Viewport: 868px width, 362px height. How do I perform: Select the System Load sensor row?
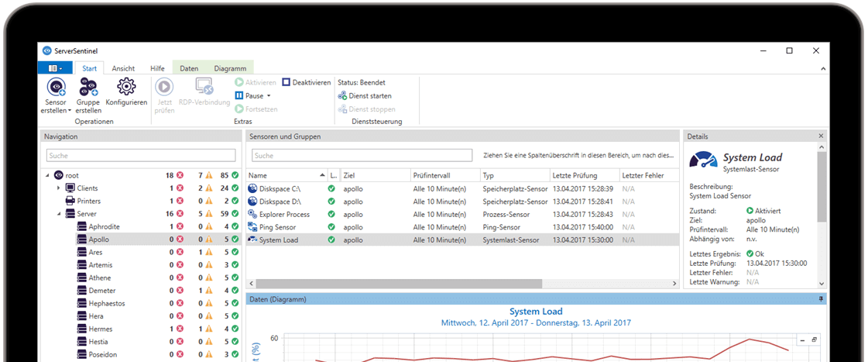(463, 240)
